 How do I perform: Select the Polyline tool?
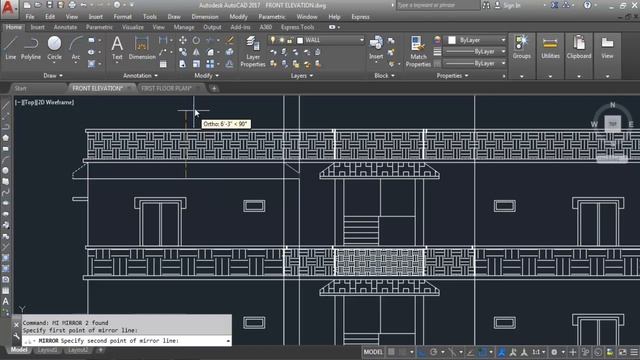pos(31,48)
